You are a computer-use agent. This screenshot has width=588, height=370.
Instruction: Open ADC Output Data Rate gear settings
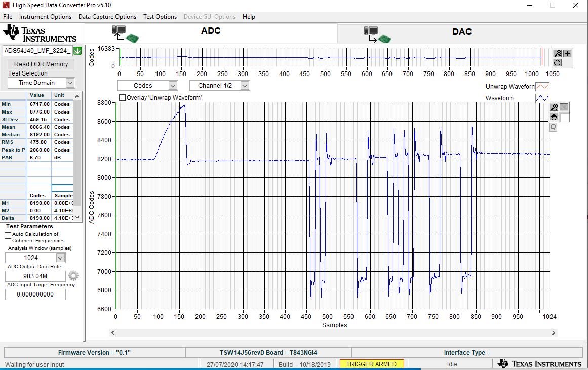(x=73, y=276)
